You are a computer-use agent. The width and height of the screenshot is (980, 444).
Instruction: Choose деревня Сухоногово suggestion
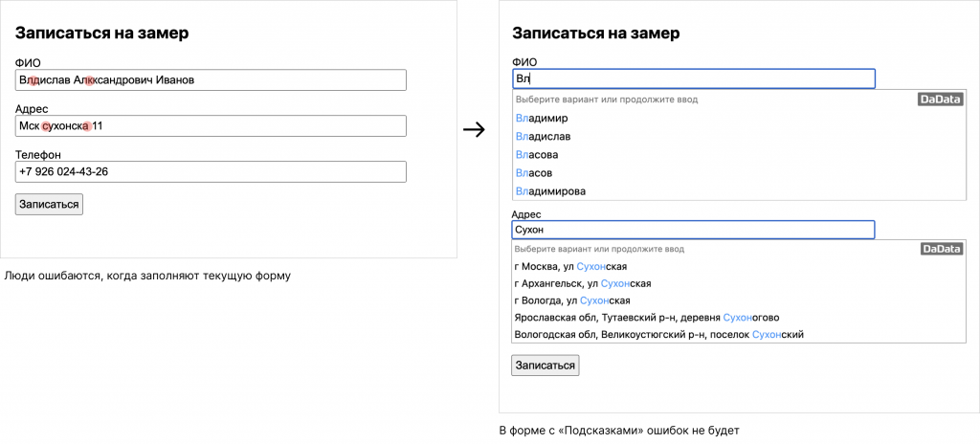[740, 317]
